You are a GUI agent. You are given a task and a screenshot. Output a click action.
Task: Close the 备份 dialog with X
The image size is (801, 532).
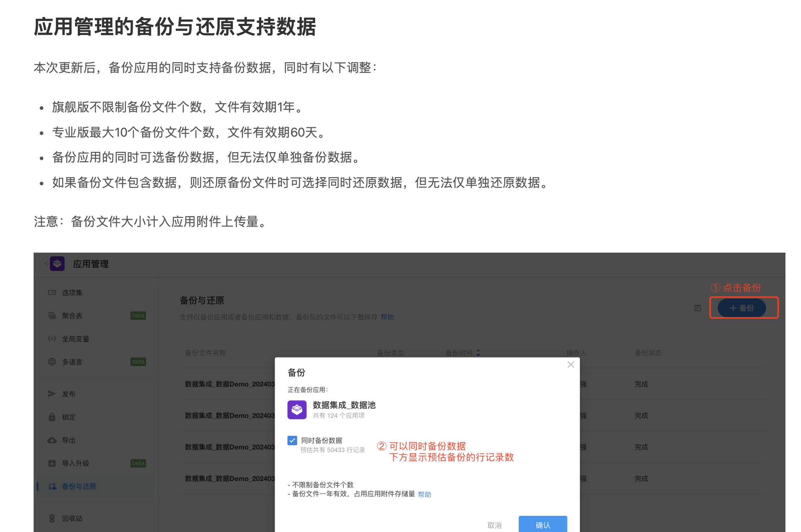coord(571,364)
